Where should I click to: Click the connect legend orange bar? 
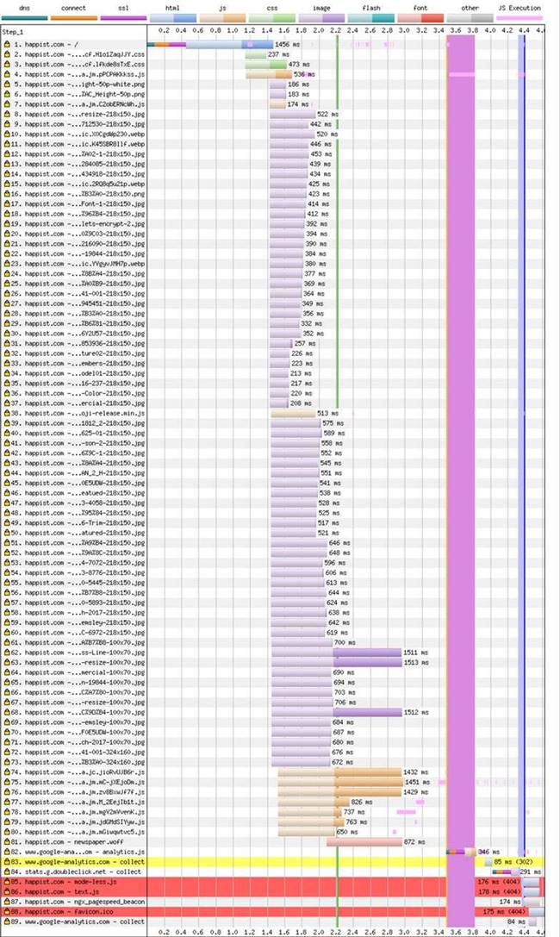[x=74, y=18]
